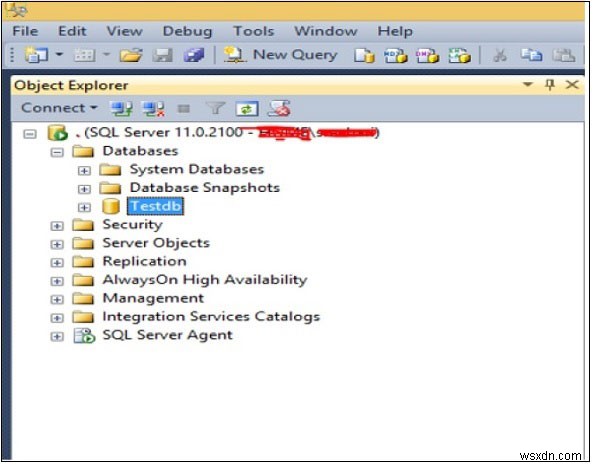Select AlwaysOn High Availability tree item
The image size is (593, 466).
205,280
